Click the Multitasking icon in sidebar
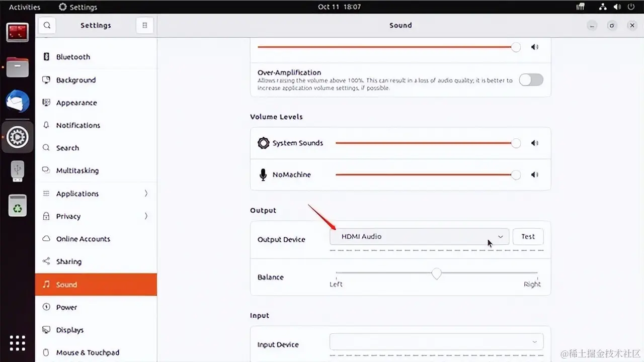 [x=46, y=170]
